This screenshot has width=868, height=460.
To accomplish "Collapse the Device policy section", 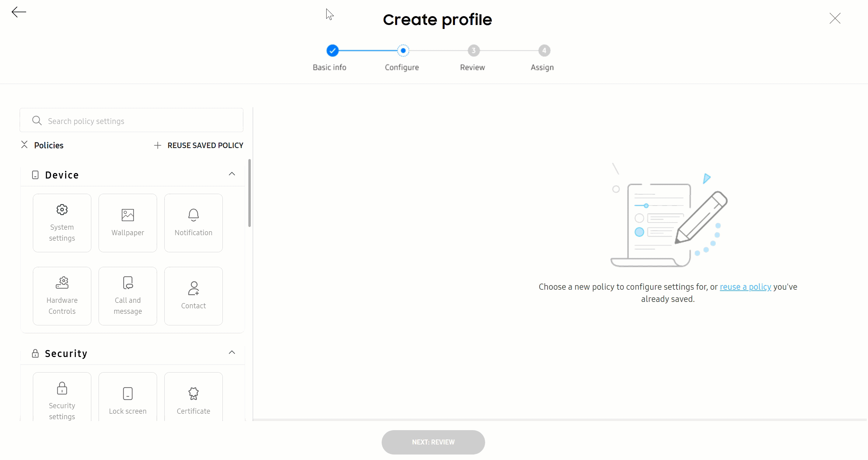I will (x=232, y=174).
